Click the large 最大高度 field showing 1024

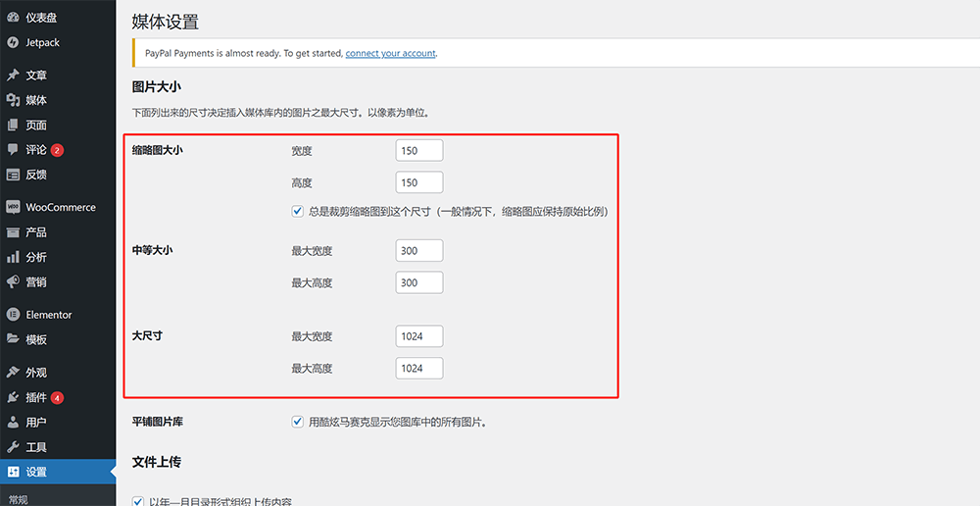coord(419,369)
